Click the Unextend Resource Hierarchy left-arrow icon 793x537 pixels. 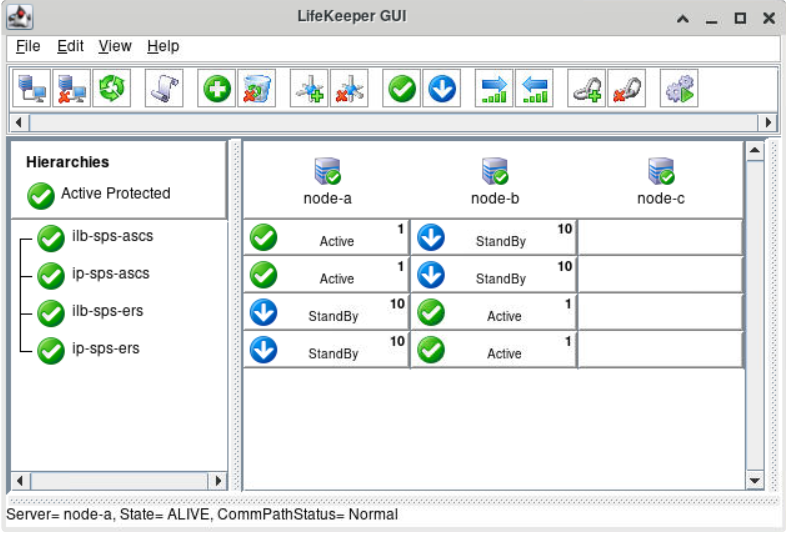pyautogui.click(x=535, y=88)
